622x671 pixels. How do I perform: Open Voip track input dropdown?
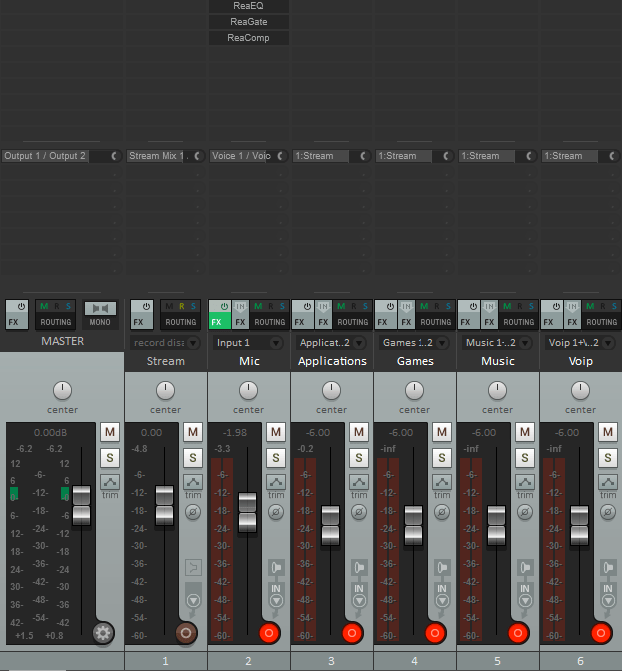click(x=580, y=343)
